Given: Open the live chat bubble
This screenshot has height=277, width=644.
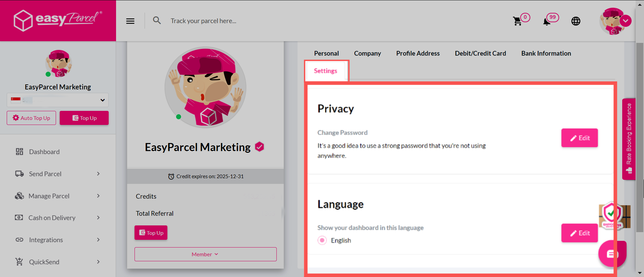Looking at the screenshot, I should [x=612, y=254].
